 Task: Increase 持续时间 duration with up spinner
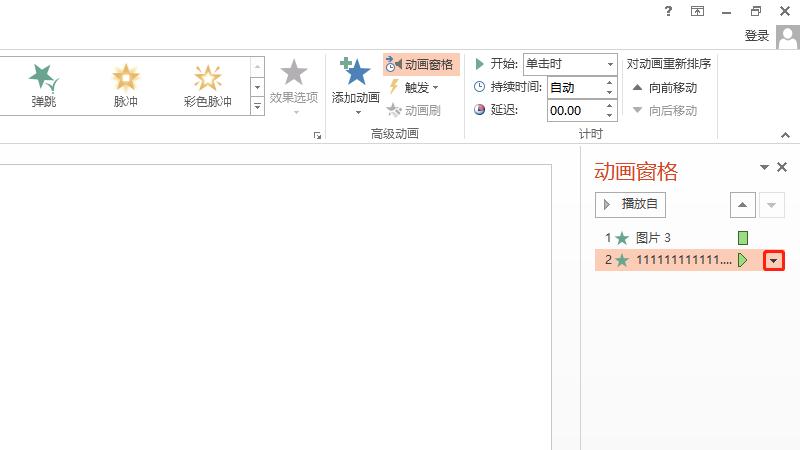click(x=609, y=83)
